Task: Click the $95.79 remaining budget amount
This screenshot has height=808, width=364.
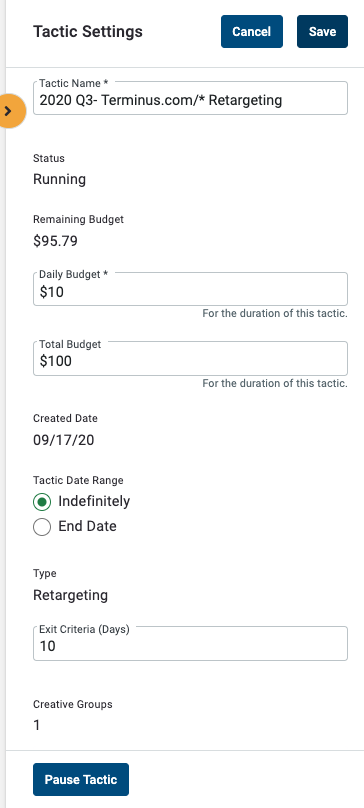Action: point(55,241)
